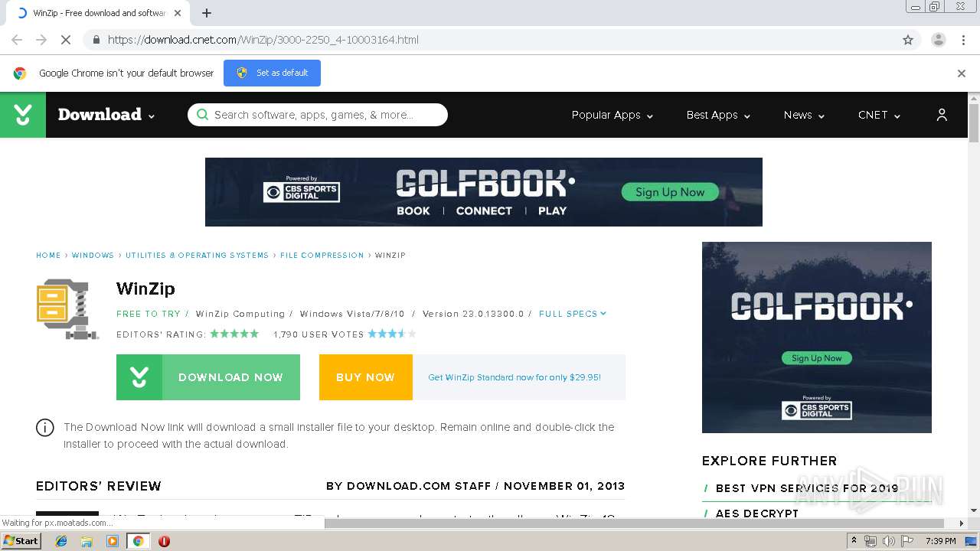The width and height of the screenshot is (980, 551).
Task: Click the horizontal scrollbar right arrow
Action: [x=962, y=523]
